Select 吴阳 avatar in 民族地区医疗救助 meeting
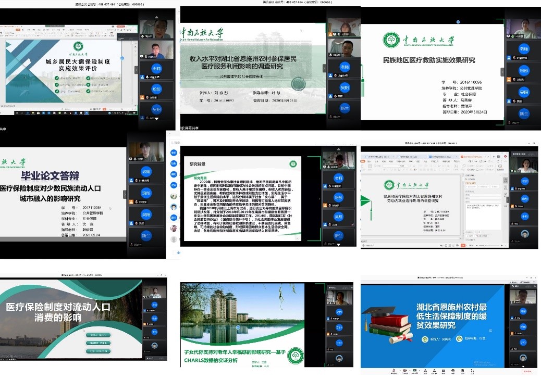Screen dimensions: 541x392 click(x=524, y=92)
